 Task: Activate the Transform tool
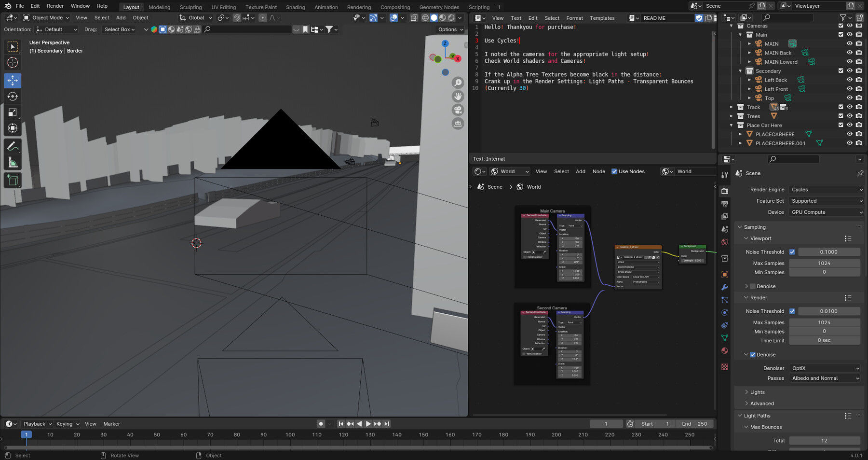tap(13, 128)
